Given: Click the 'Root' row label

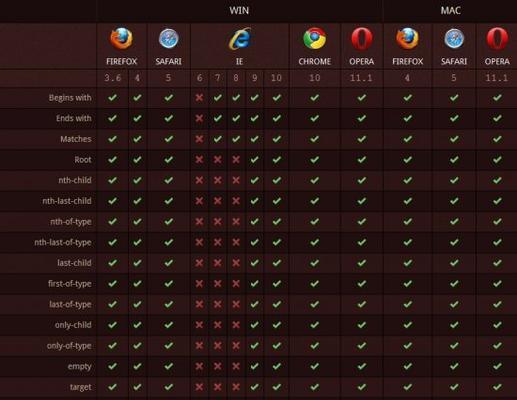Looking at the screenshot, I should coord(83,160).
